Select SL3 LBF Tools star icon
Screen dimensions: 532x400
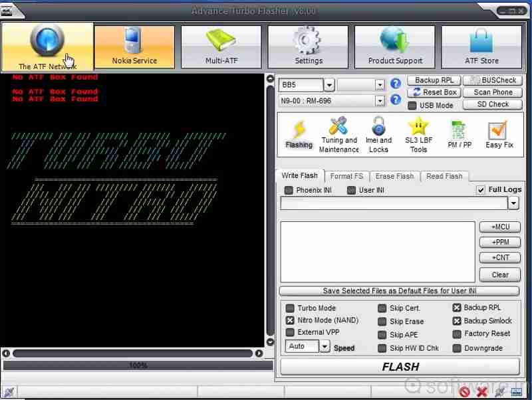(418, 126)
